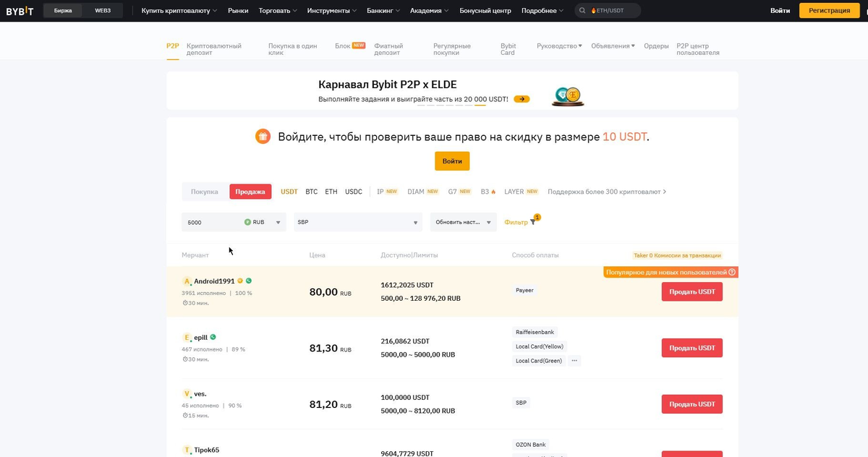Image resolution: width=868 pixels, height=457 pixels.
Task: Click green verified badge next to epill
Action: tap(213, 337)
